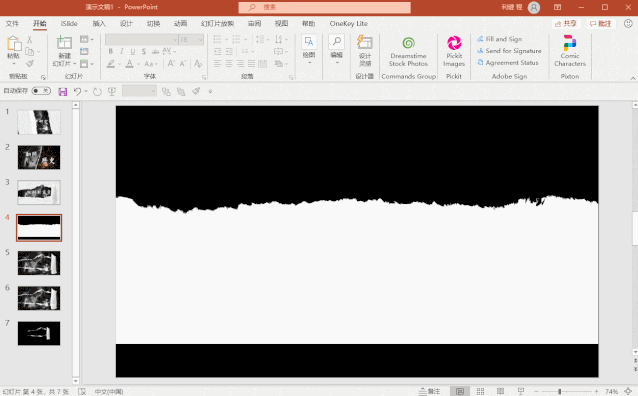638x396 pixels.
Task: Open the font size dropdown
Action: pos(201,39)
